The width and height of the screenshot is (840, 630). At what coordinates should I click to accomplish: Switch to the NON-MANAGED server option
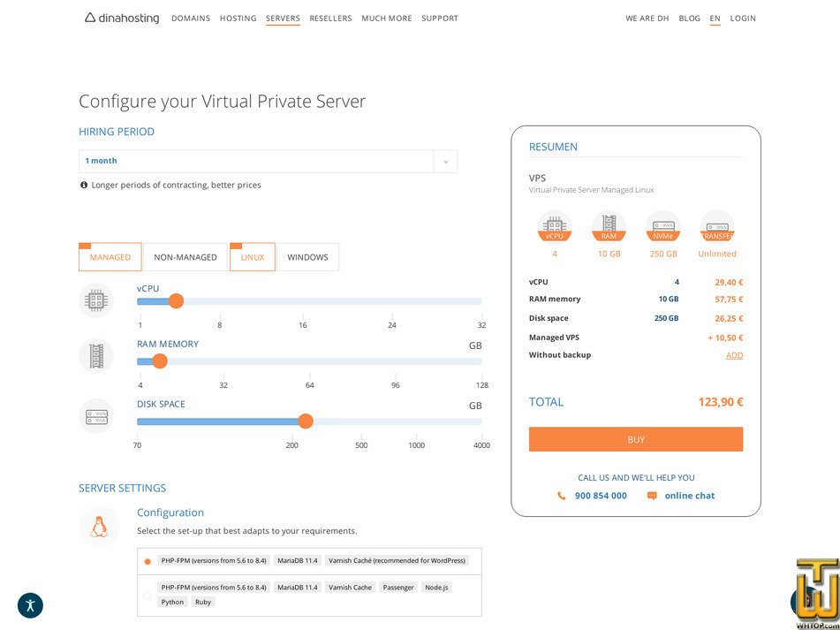point(186,256)
